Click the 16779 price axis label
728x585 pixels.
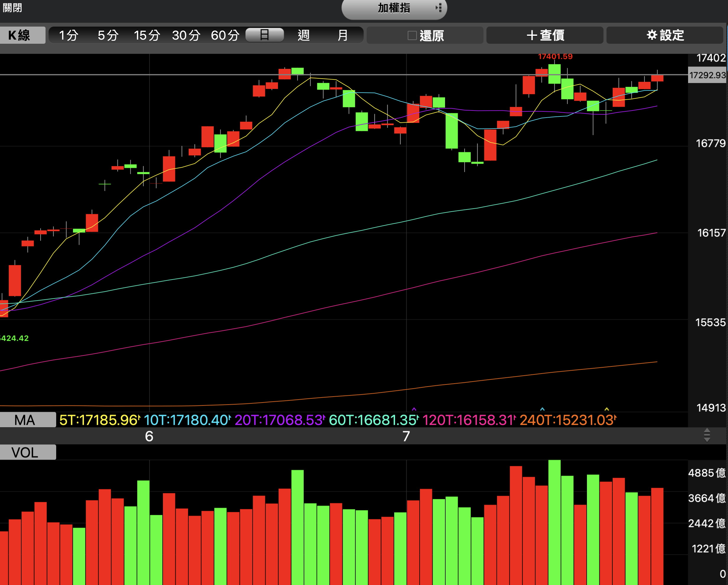pos(711,143)
